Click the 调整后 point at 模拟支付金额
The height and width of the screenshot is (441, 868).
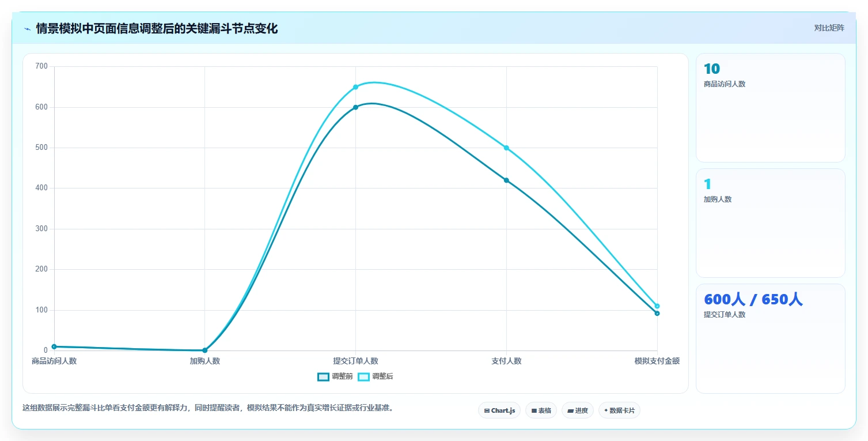657,306
